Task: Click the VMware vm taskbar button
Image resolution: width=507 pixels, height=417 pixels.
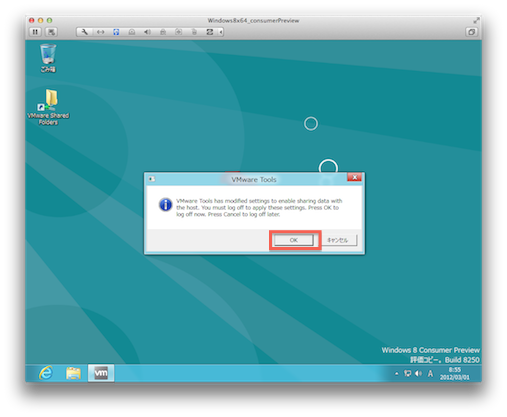Action: coord(101,373)
